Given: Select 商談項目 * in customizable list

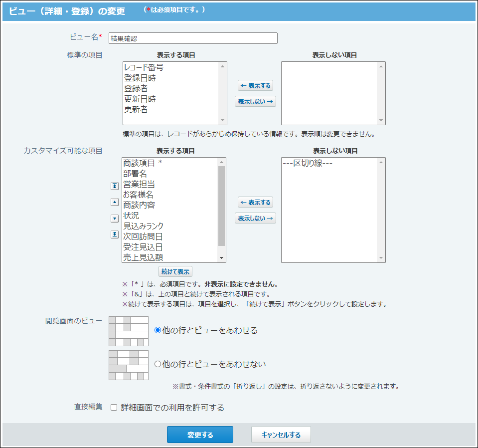Looking at the screenshot, I should pos(170,163).
